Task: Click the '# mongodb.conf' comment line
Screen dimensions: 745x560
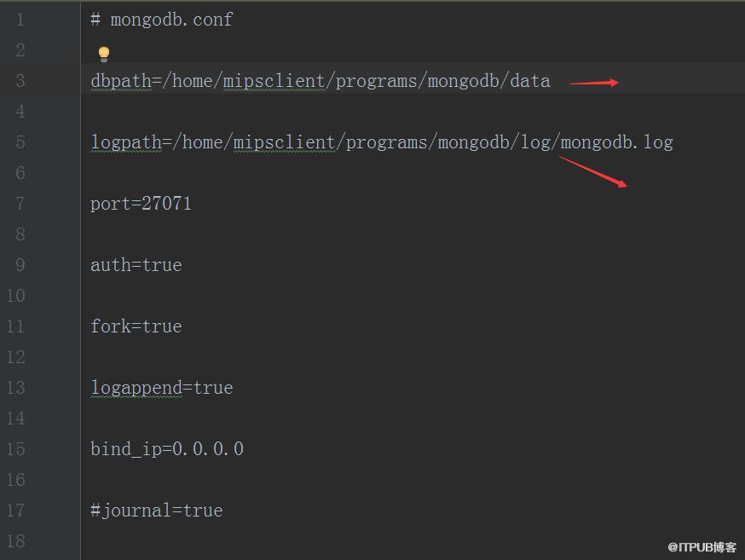Action: (x=162, y=20)
